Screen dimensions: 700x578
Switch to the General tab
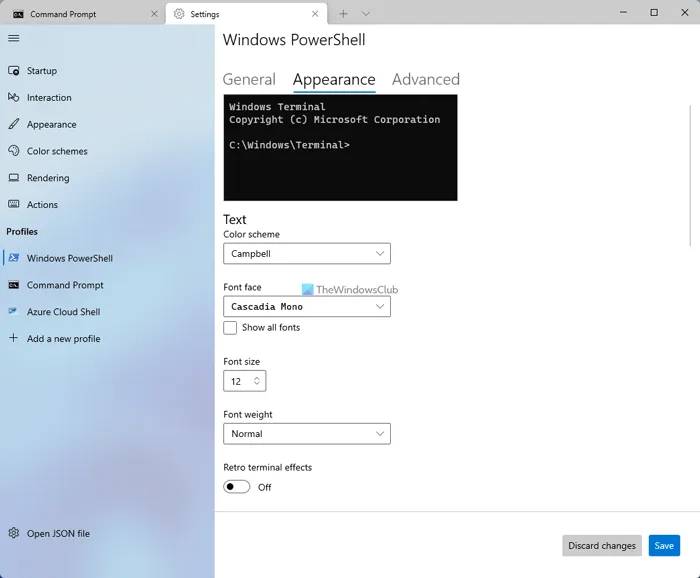point(249,79)
